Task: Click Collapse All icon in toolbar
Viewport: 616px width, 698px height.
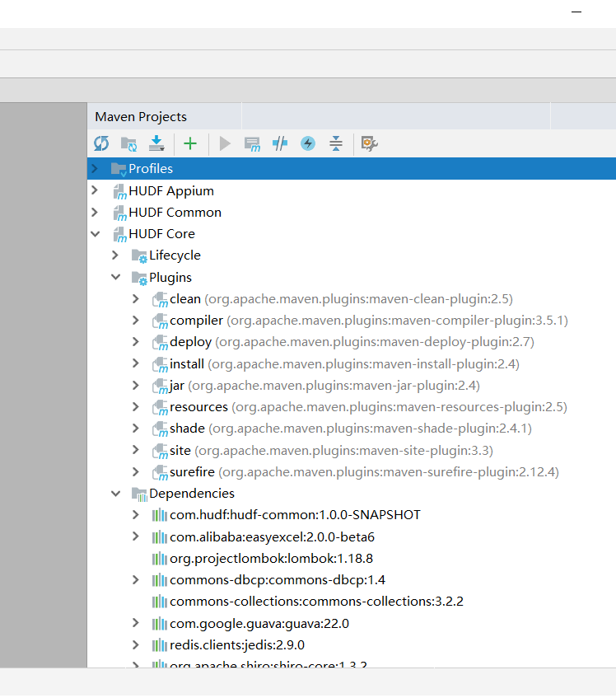Action: (335, 144)
